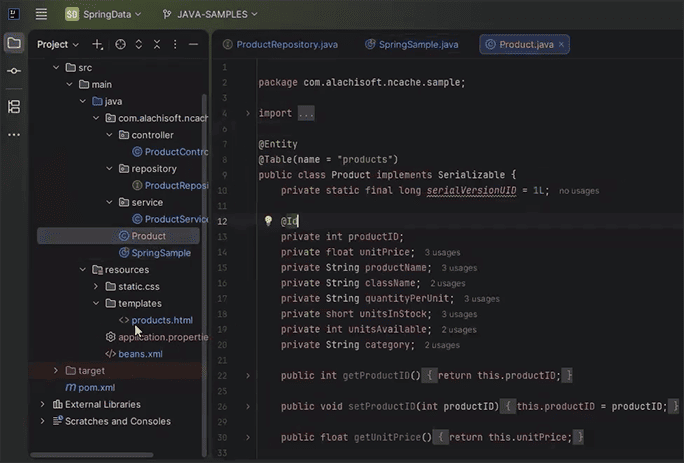
Task: Unfold the collapsed import block arrow
Action: pos(248,113)
